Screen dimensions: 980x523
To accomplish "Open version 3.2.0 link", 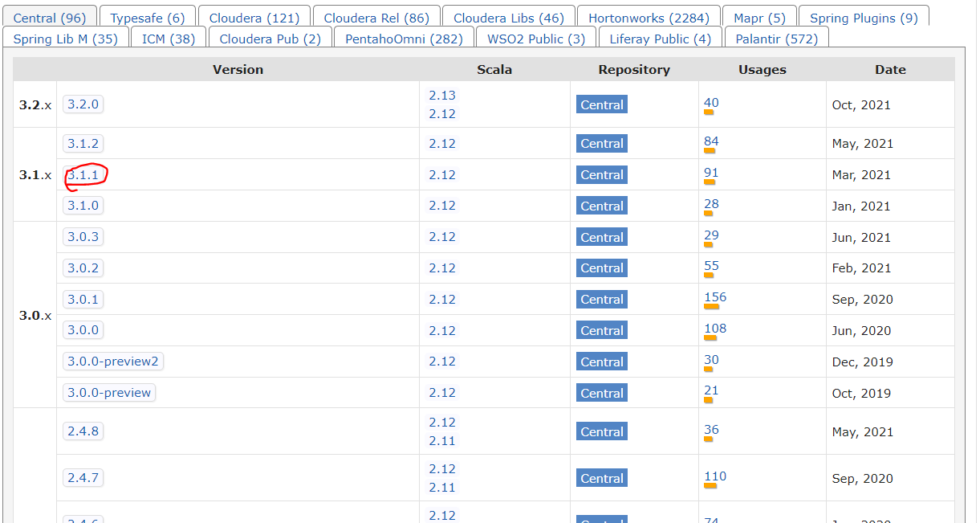I will coord(83,104).
